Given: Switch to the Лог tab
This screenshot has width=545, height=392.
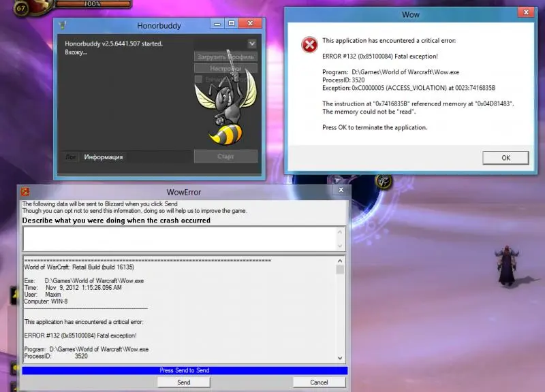Looking at the screenshot, I should click(x=71, y=157).
